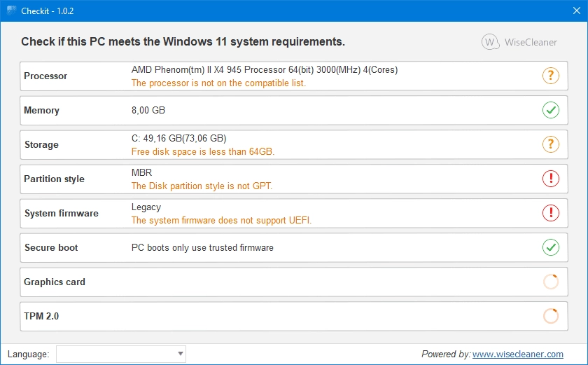The height and width of the screenshot is (365, 588).
Task: Click the Legacy firmware value
Action: [x=146, y=207]
